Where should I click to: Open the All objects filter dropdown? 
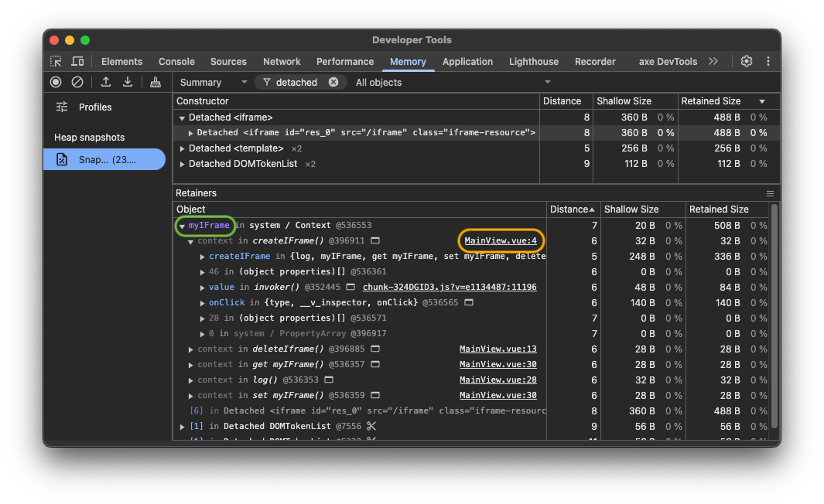coord(453,83)
